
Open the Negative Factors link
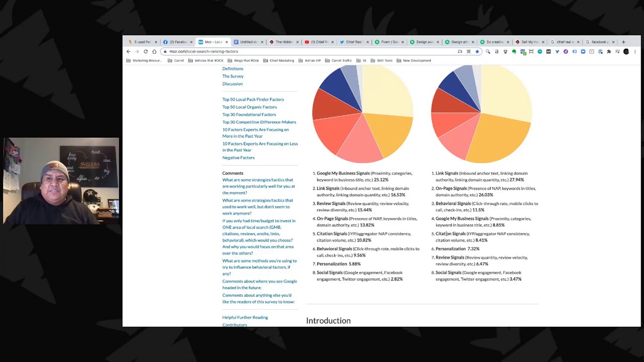(238, 157)
